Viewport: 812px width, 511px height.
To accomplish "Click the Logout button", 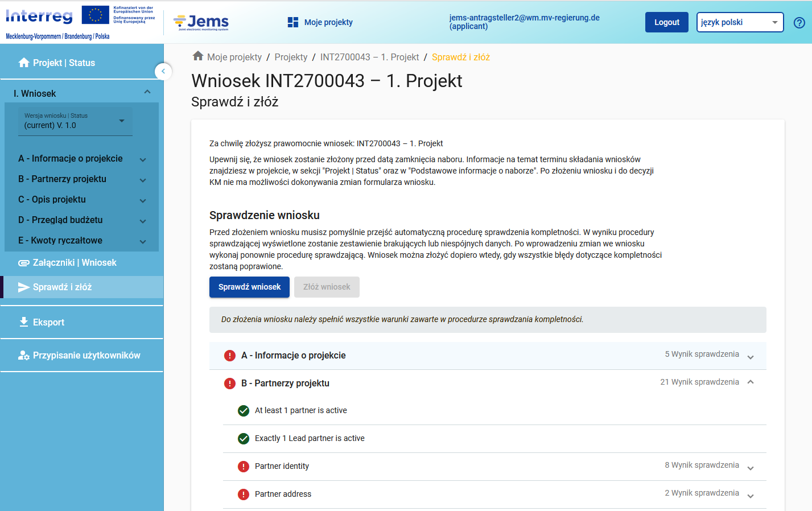I will tap(666, 22).
